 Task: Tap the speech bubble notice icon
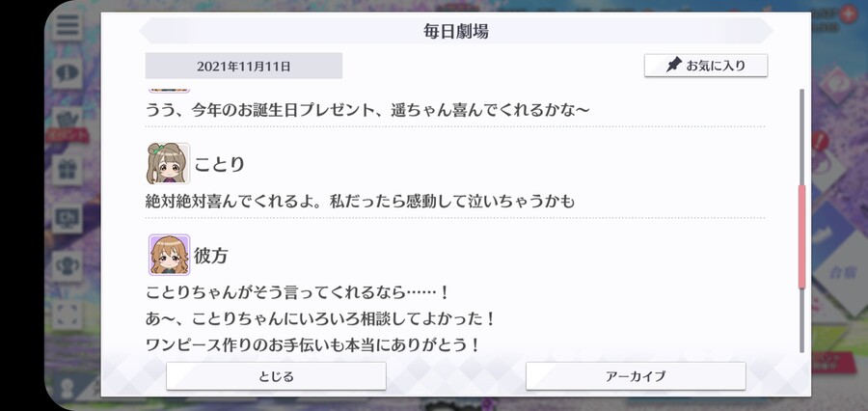click(x=68, y=72)
